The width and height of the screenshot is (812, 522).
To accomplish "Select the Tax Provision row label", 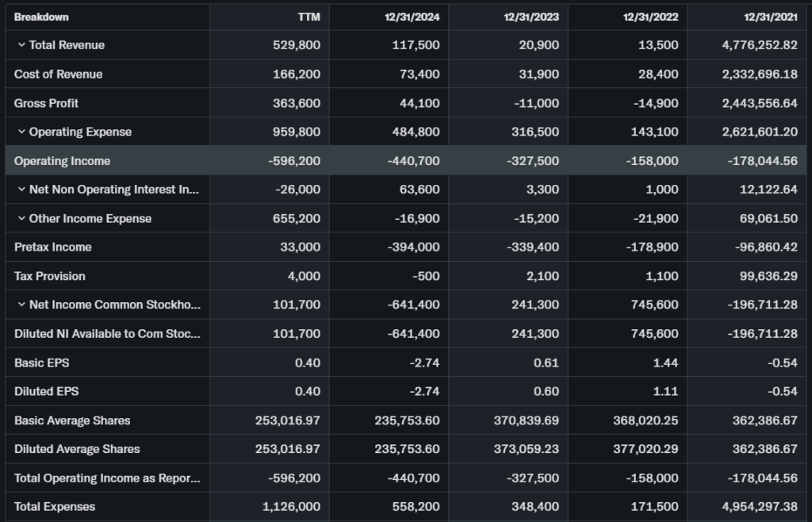I will (49, 276).
